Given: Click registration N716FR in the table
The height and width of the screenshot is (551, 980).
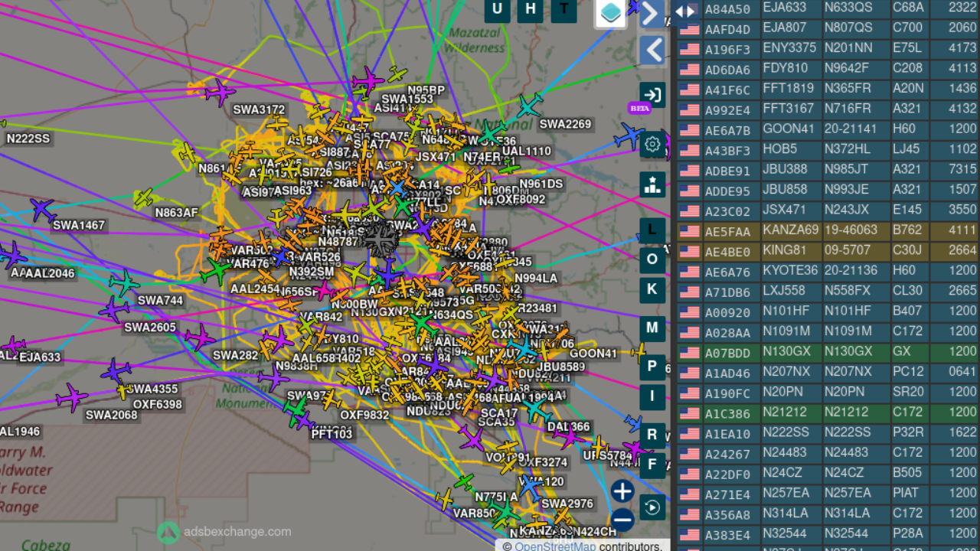Looking at the screenshot, I should coord(848,109).
